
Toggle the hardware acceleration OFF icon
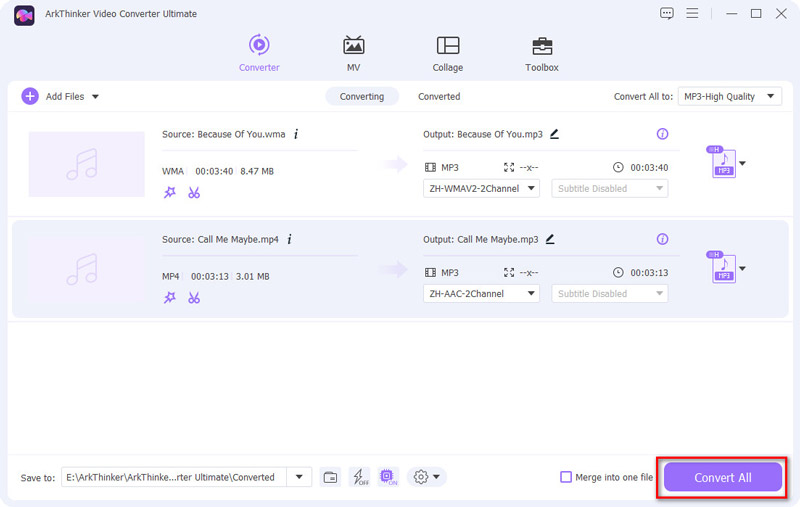(359, 477)
